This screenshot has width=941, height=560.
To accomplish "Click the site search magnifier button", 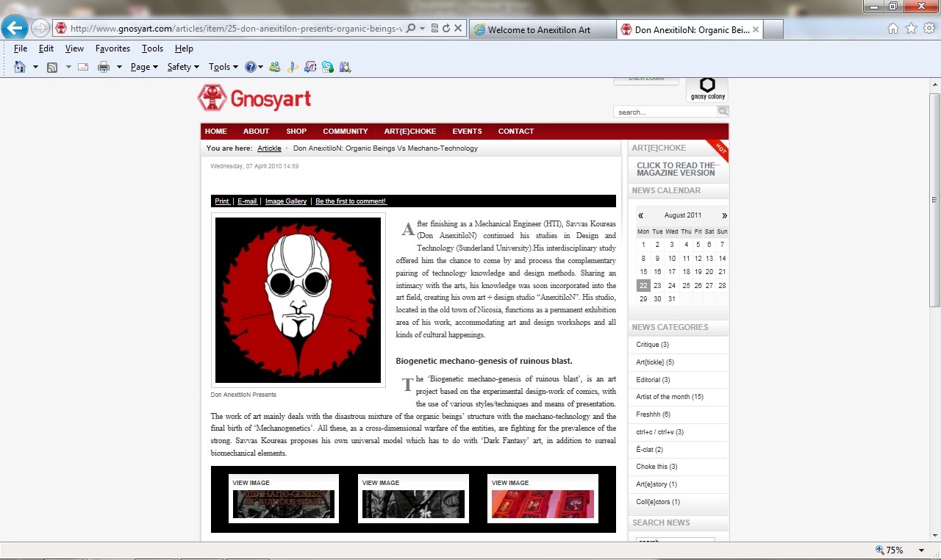I will click(x=723, y=112).
